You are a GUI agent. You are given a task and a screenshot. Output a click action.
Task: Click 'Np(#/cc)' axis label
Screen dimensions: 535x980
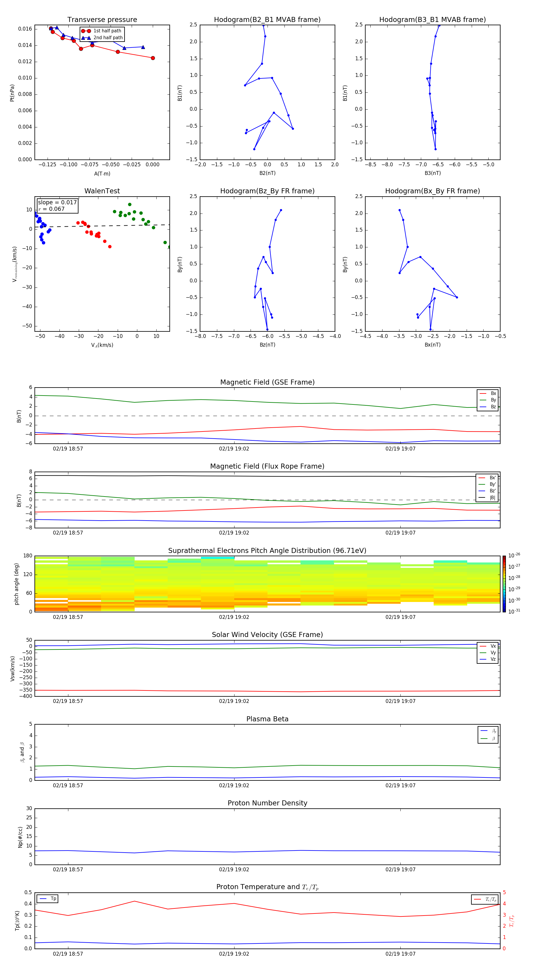[20, 837]
